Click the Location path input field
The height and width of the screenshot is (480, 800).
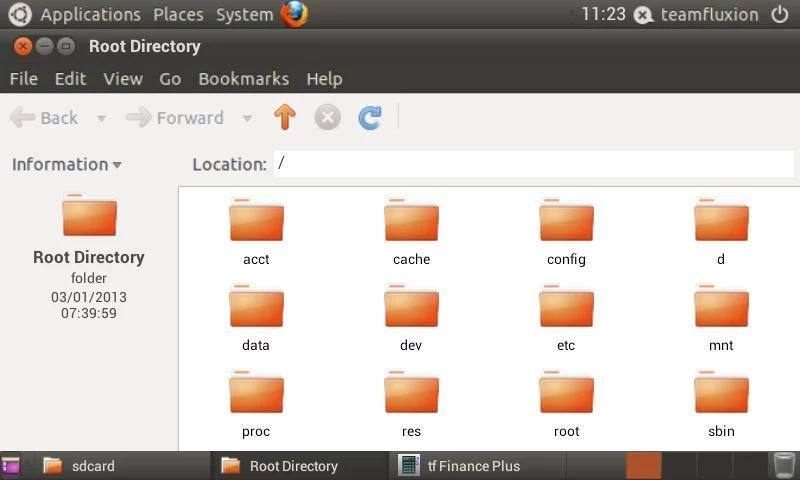coord(533,164)
